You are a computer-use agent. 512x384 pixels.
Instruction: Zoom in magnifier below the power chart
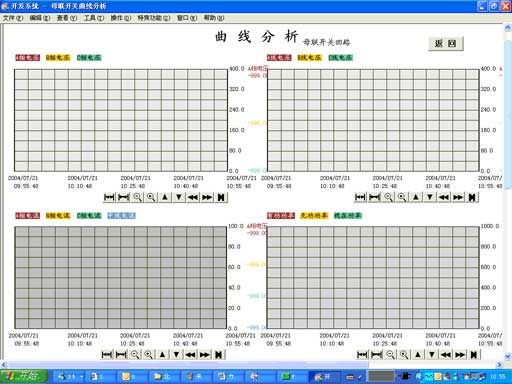tap(404, 355)
